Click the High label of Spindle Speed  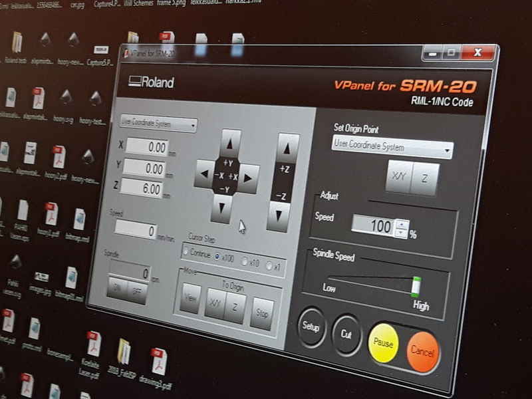point(421,306)
